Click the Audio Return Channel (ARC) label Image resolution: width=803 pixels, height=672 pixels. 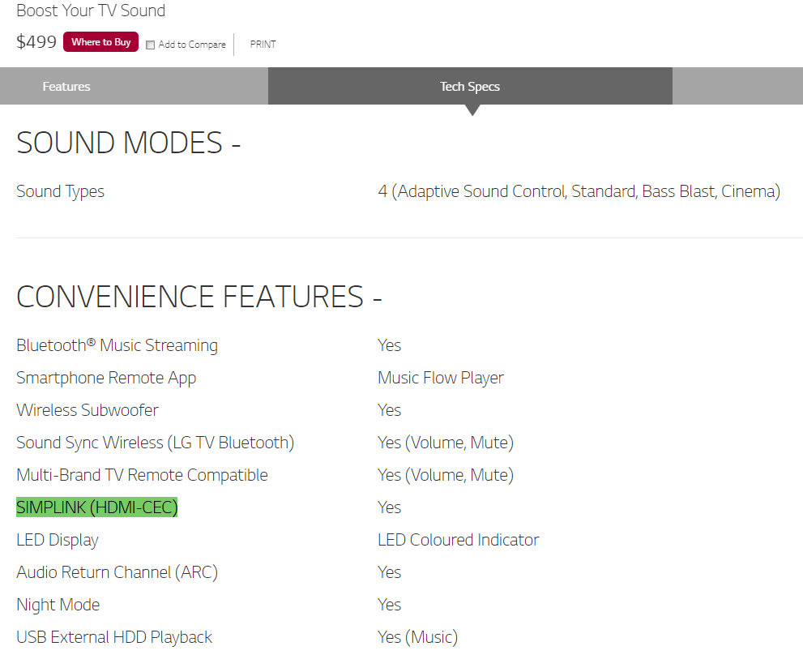117,572
